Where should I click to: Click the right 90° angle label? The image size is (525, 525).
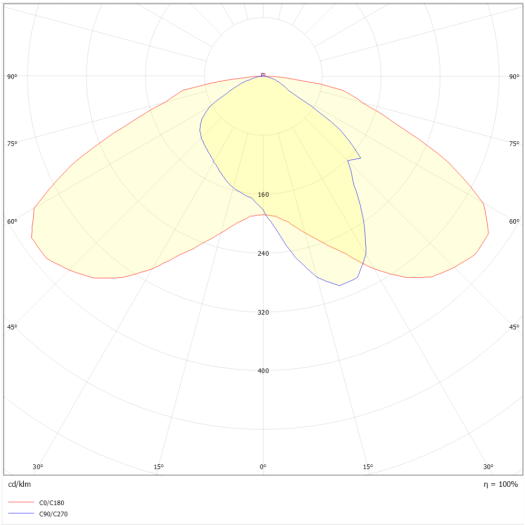[514, 77]
